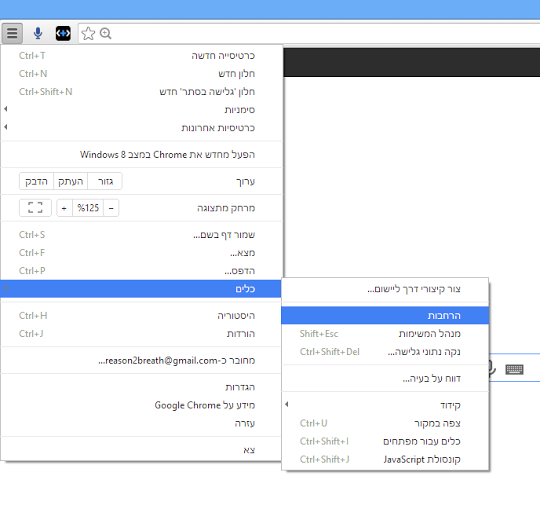This screenshot has width=540, height=509.
Task: Open קונסולת JavaScript console entry
Action: coord(385,459)
